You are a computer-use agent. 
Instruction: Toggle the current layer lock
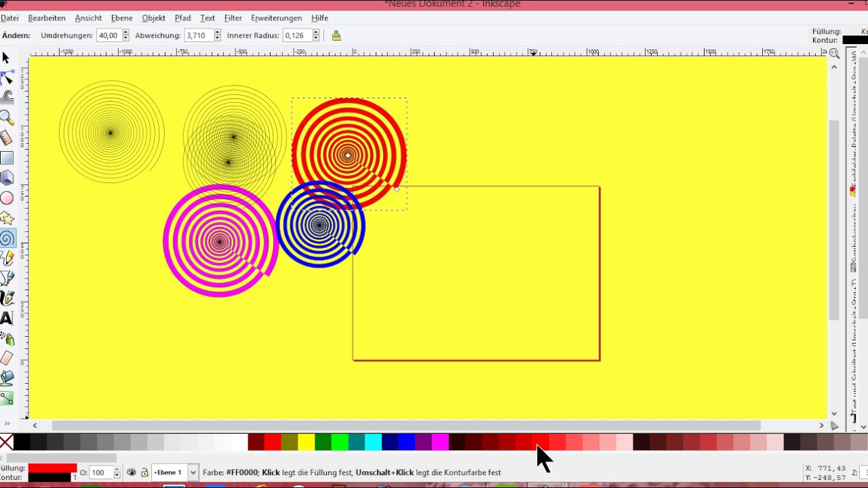tap(144, 472)
